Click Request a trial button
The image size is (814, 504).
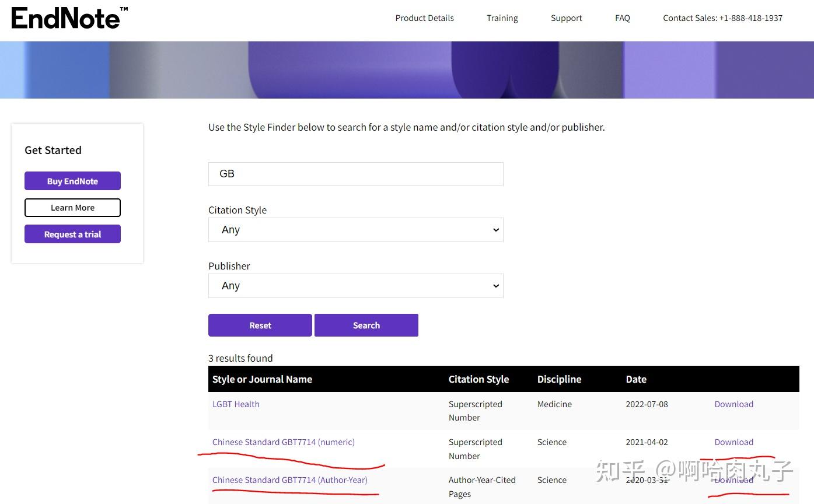72,234
